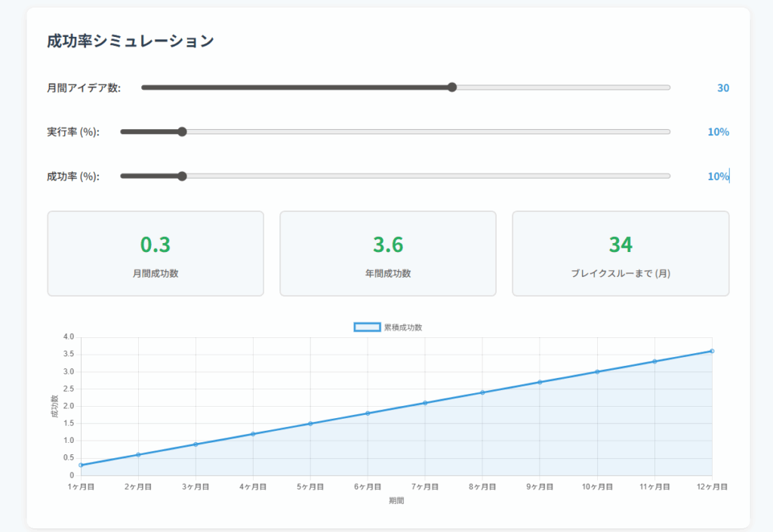Click the chart data point at 3ヶ月目
The width and height of the screenshot is (773, 532).
[196, 444]
